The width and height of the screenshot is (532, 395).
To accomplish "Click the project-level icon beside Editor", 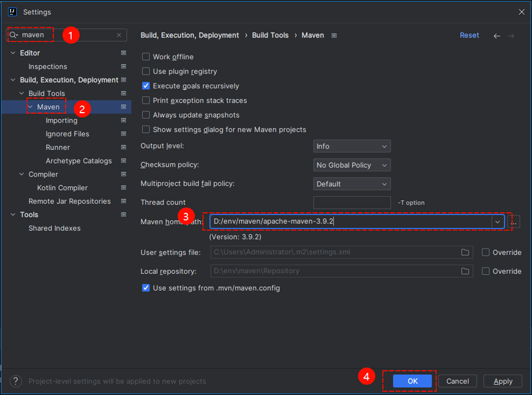I will [x=123, y=53].
